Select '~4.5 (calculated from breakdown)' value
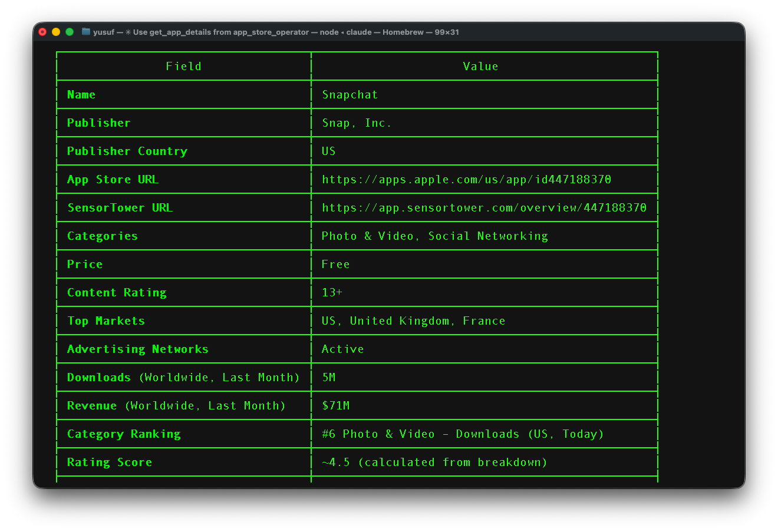Image resolution: width=778 pixels, height=532 pixels. [434, 462]
